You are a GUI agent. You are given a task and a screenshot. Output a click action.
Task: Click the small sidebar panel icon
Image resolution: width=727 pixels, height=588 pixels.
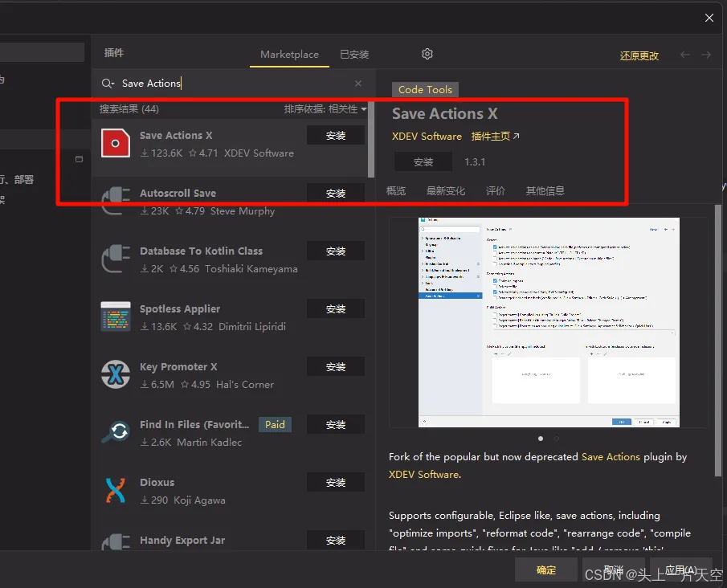point(79,159)
